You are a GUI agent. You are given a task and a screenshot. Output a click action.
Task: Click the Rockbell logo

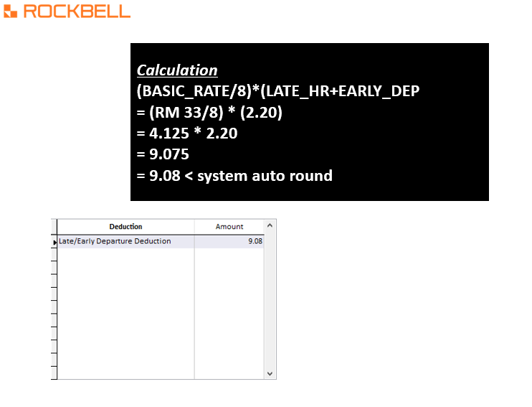(67, 11)
